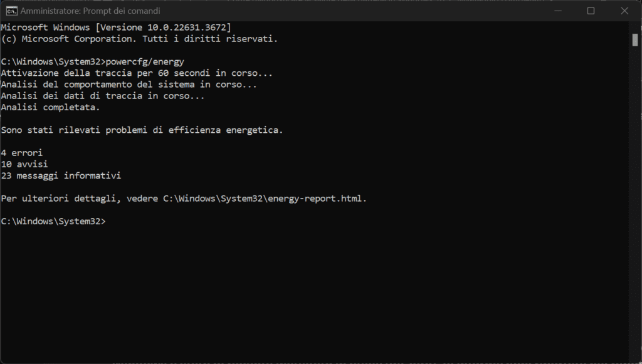Click the energy-report.html file path
Viewport: 642px width, 364px height.
(x=264, y=199)
